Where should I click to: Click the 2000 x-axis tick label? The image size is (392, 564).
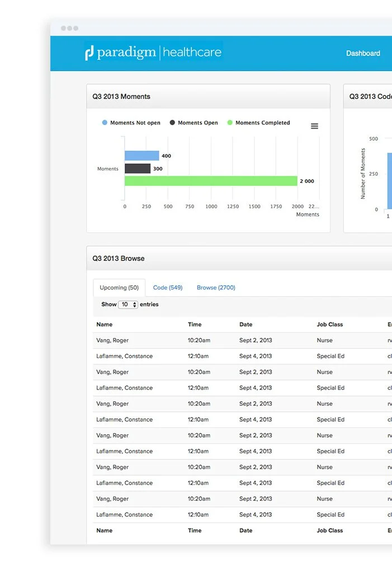297,206
